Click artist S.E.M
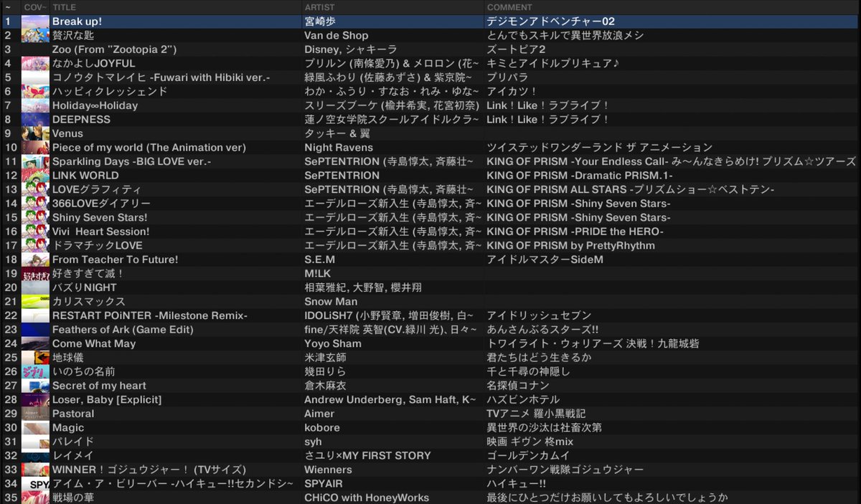This screenshot has height=504, width=861. [x=320, y=260]
